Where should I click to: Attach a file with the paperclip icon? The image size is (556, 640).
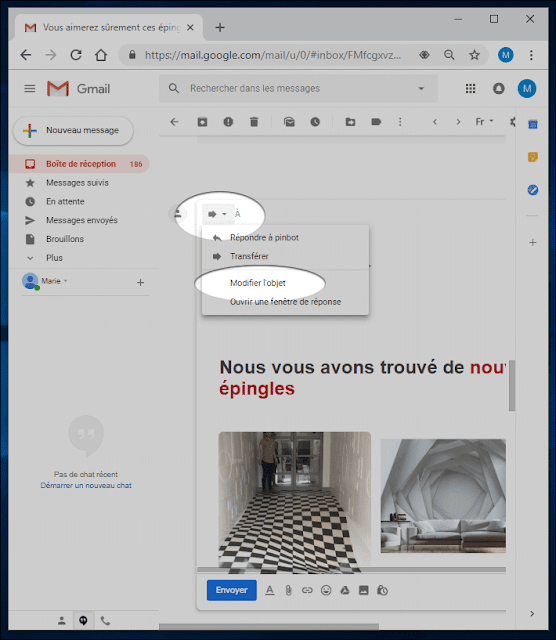click(289, 590)
